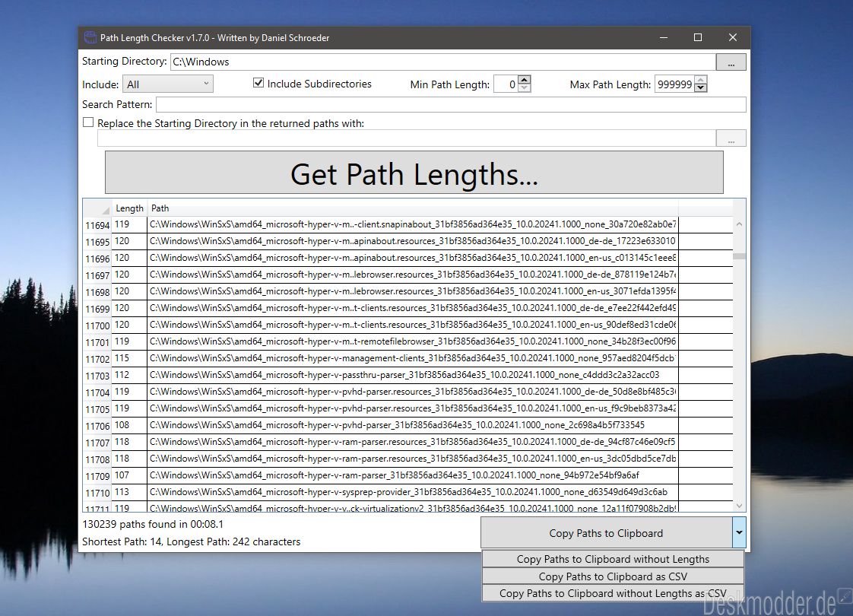
Task: Click the length value 115 cell
Action: coord(129,358)
